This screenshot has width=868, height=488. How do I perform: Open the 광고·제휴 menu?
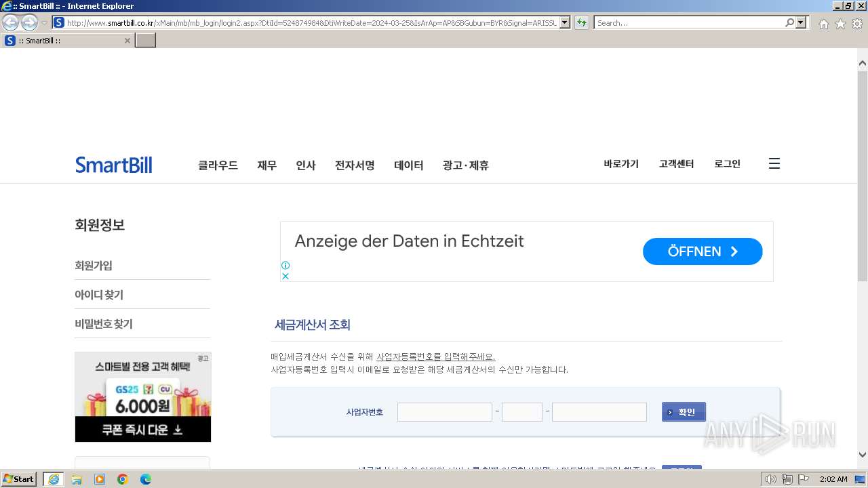[x=466, y=165]
